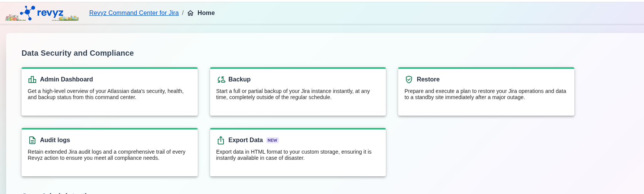Screen dimensions: 644x194
Task: Click the Backup card description text
Action: (292, 94)
